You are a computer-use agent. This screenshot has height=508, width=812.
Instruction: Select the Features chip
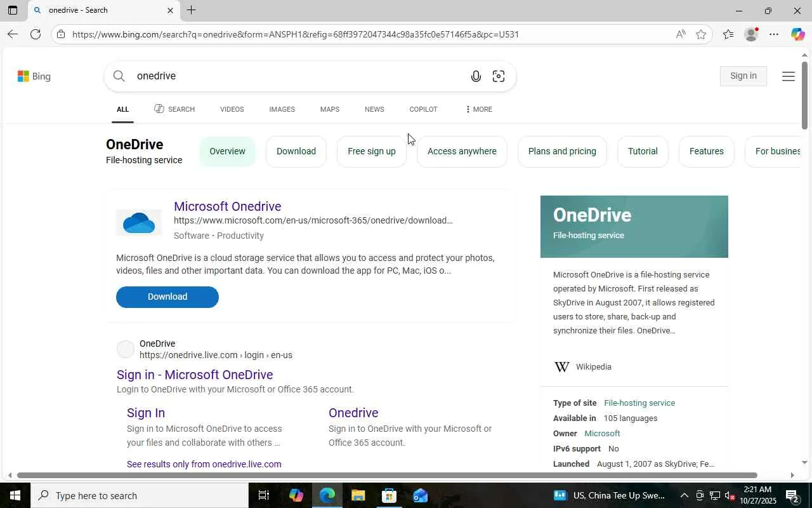[706, 151]
